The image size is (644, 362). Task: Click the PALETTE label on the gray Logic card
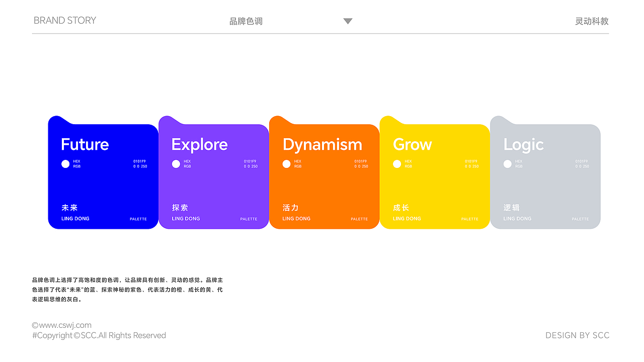point(580,219)
